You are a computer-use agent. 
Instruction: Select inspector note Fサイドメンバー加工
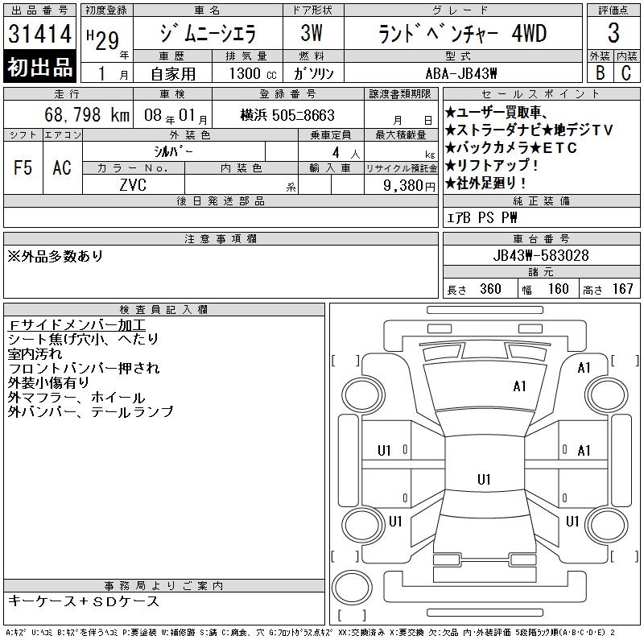pyautogui.click(x=76, y=325)
